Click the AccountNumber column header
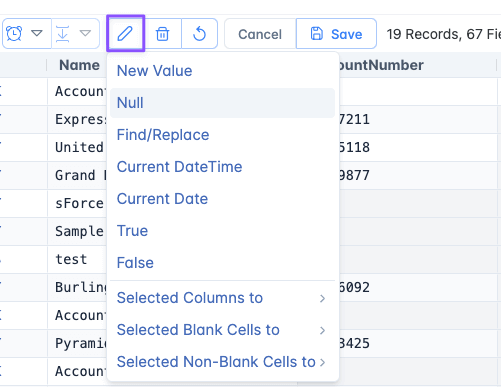 (381, 65)
